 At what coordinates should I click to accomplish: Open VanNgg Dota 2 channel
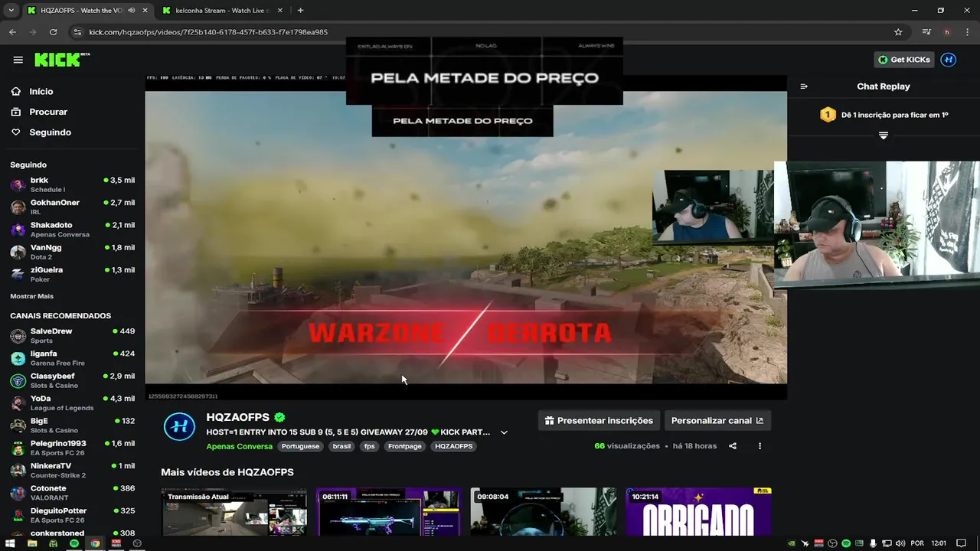click(x=72, y=252)
